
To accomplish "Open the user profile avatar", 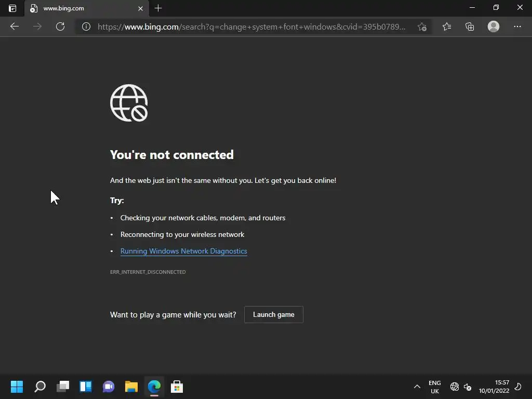I will [x=494, y=26].
